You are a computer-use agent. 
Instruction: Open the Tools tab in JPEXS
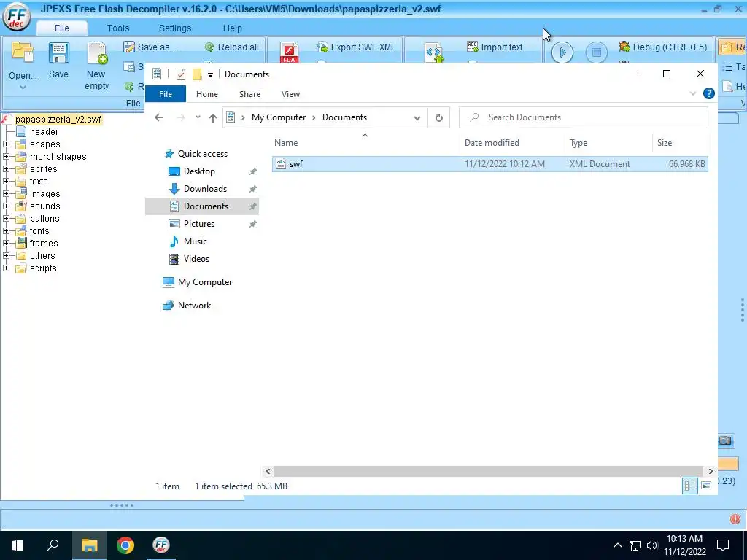[118, 28]
